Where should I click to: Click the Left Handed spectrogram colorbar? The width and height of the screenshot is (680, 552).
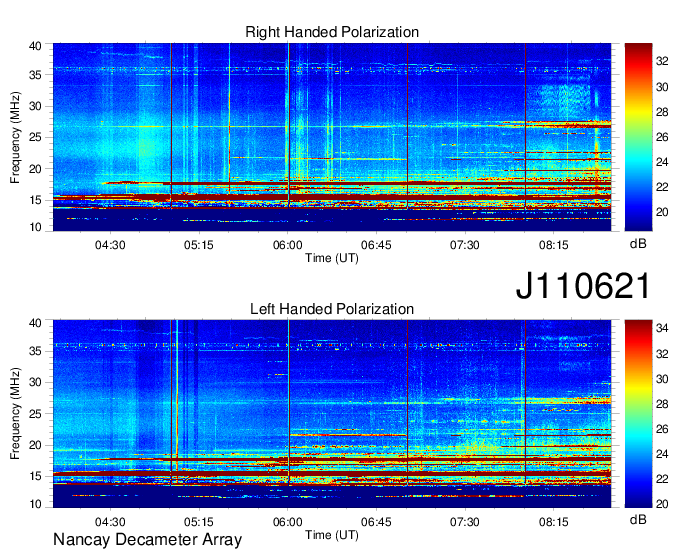click(638, 414)
